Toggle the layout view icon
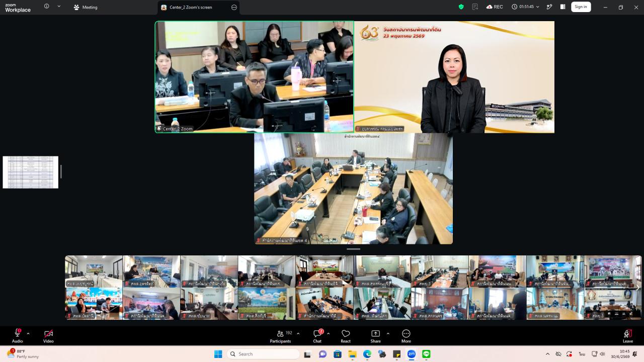Viewport: 644px width, 362px height. point(563,7)
